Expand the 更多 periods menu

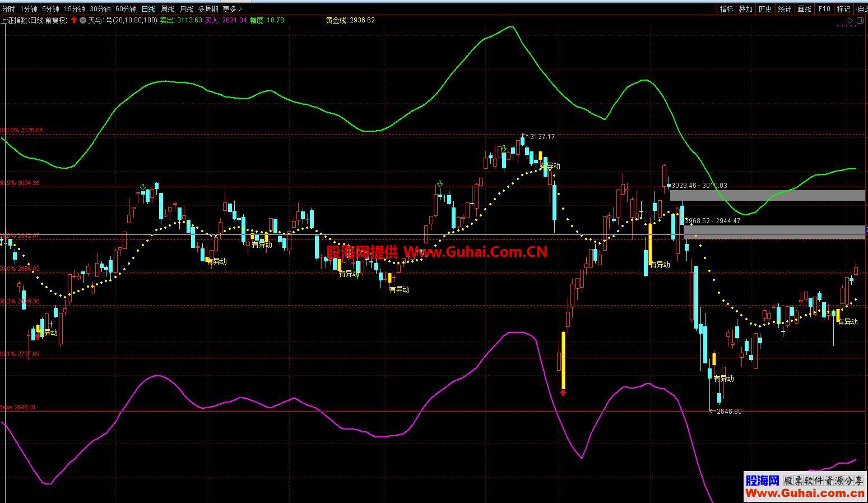click(232, 9)
